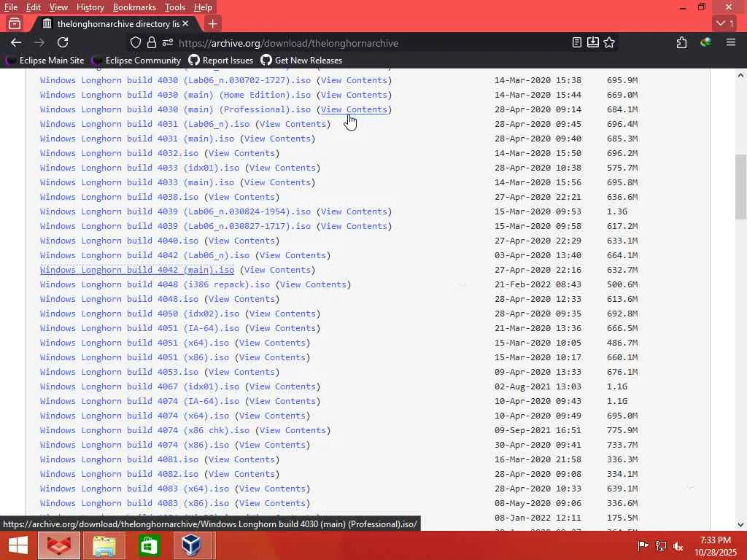Toggle reader view icon
This screenshot has height=560, width=747.
pos(576,43)
